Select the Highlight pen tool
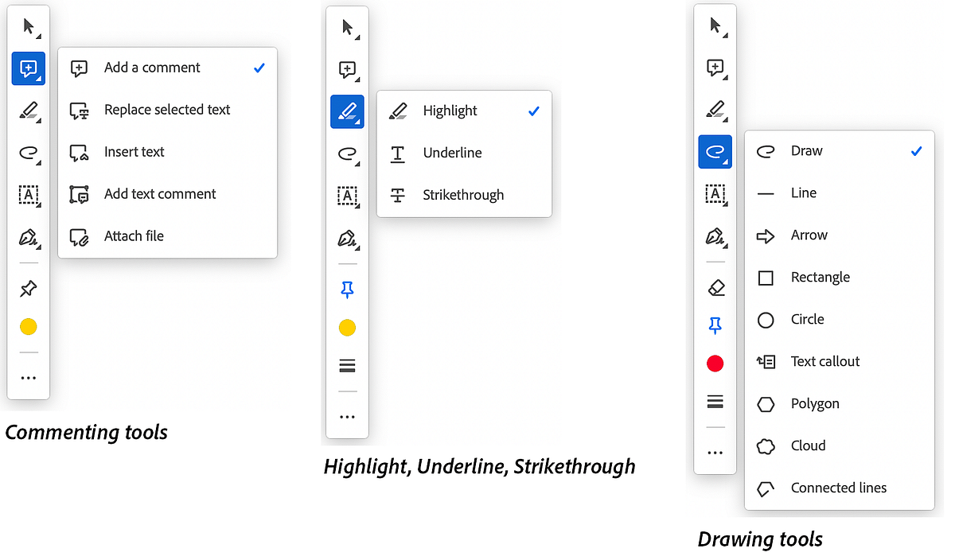 347,111
